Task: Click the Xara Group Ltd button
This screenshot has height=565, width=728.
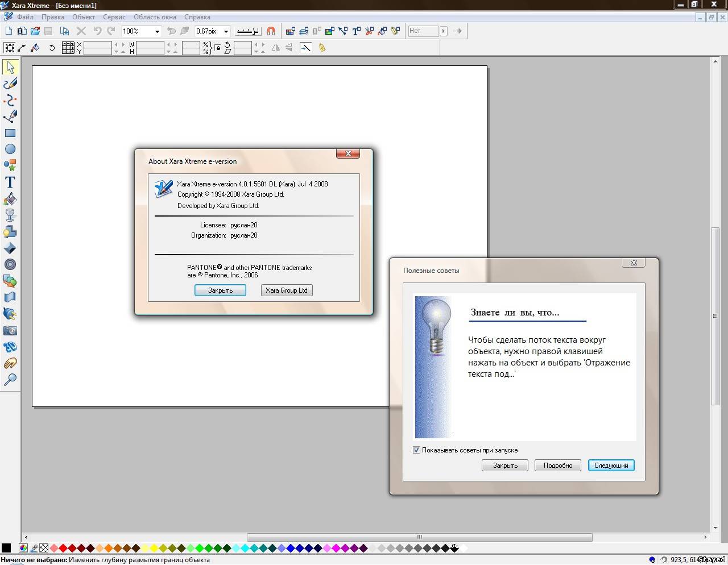Action: [287, 290]
